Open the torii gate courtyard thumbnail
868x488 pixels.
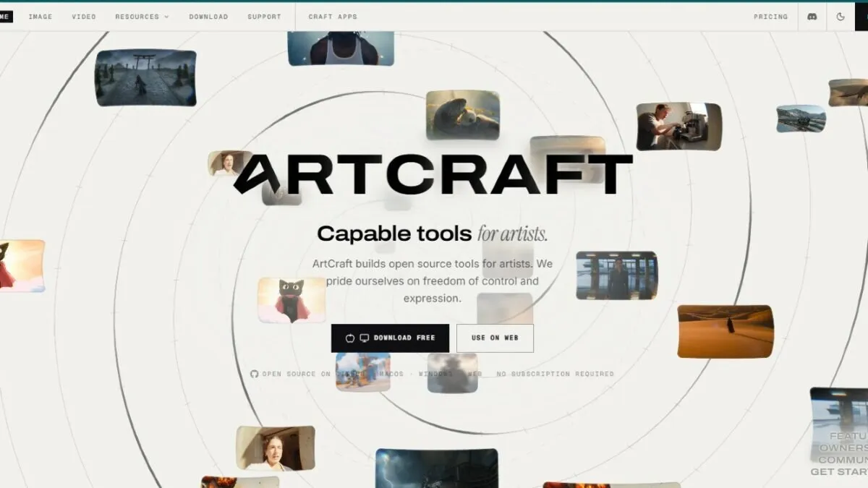(x=145, y=77)
